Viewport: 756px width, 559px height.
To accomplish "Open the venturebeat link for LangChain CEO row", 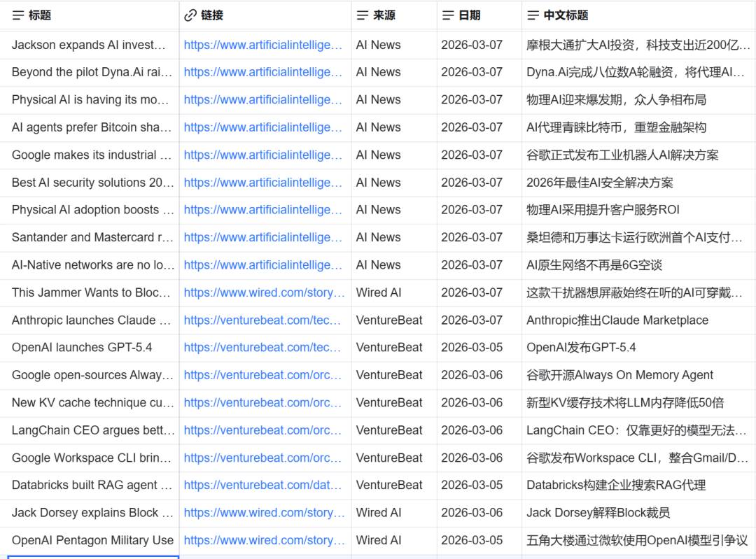I will (x=262, y=430).
